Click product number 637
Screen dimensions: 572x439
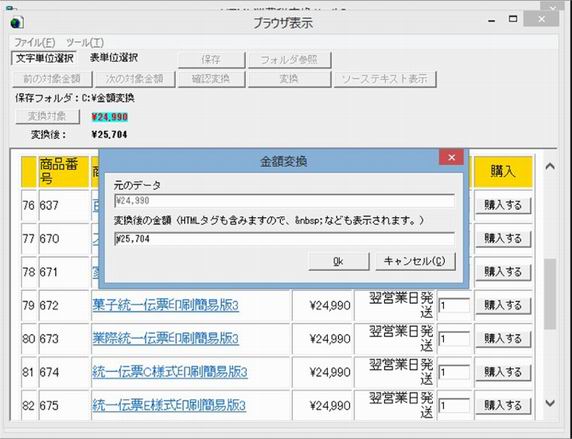click(x=49, y=205)
